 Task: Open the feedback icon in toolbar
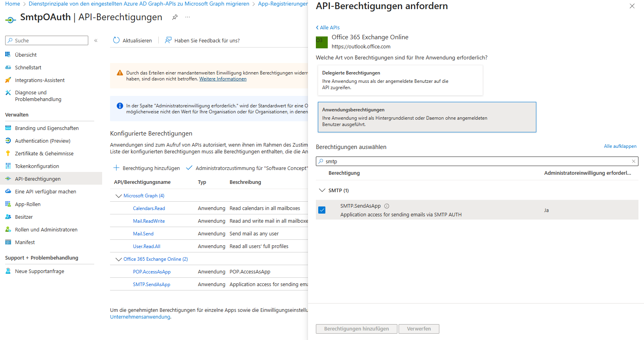click(x=168, y=40)
